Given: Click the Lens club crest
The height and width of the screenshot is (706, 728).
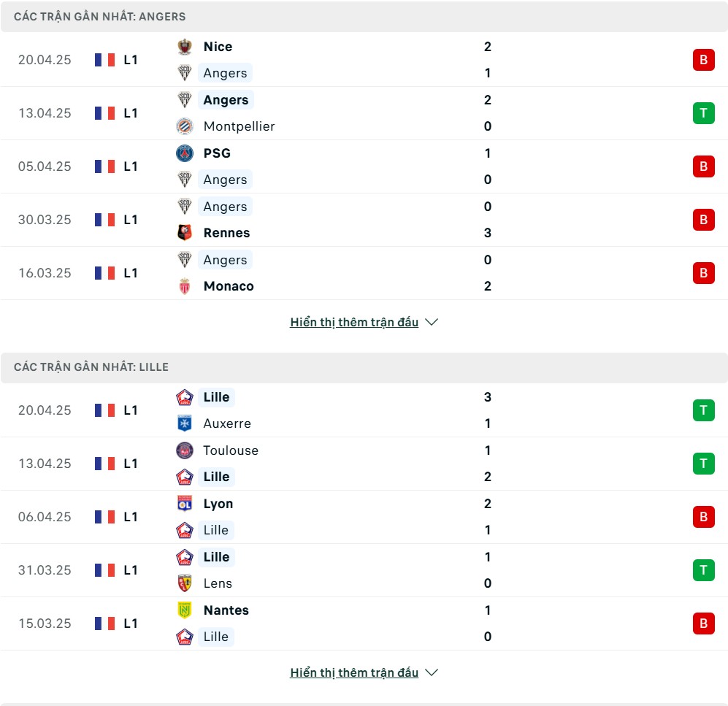Looking at the screenshot, I should point(184,583).
